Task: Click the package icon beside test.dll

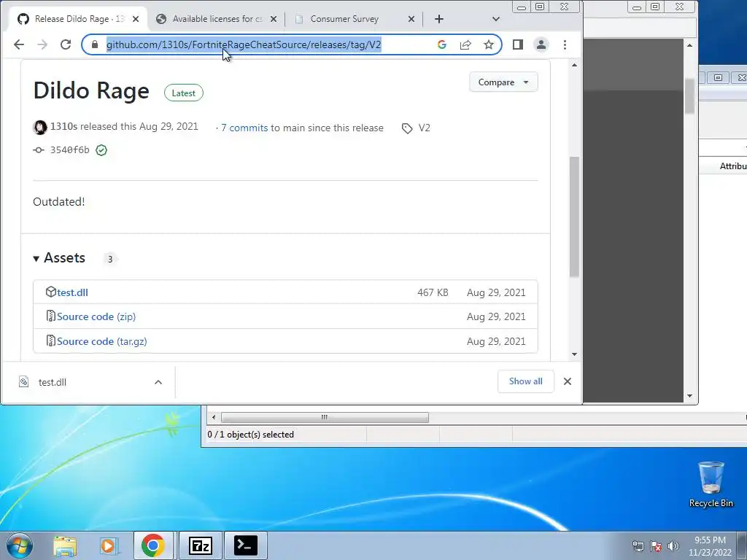Action: point(51,292)
